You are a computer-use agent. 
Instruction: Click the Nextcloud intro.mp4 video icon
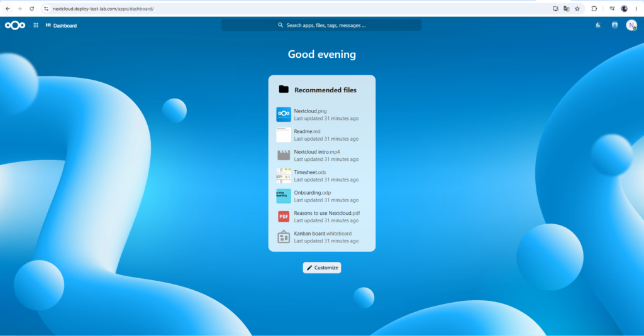click(284, 156)
